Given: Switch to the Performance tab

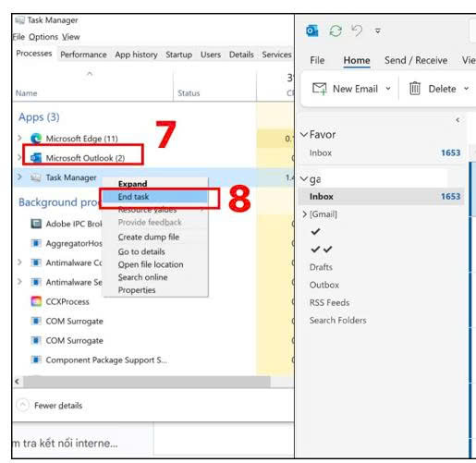Looking at the screenshot, I should 83,55.
